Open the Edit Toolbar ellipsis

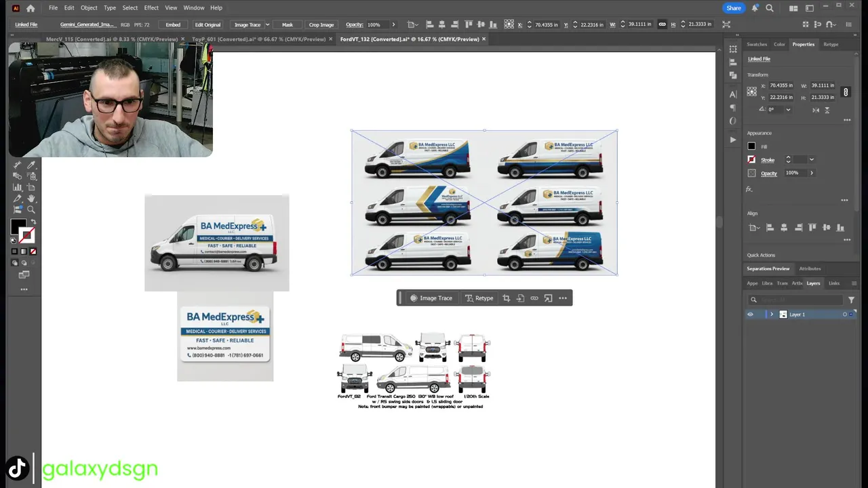[24, 289]
